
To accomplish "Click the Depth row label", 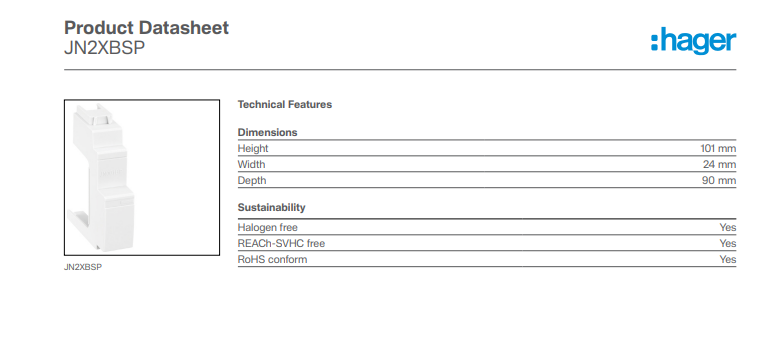I will (252, 181).
